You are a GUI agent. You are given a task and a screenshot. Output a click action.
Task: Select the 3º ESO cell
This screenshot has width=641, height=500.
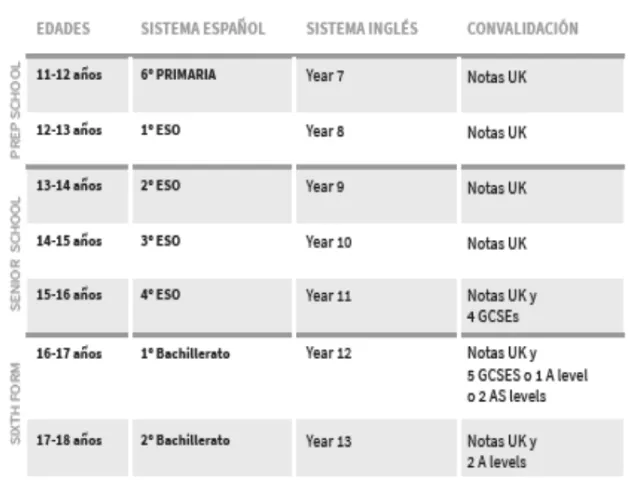[160, 241]
